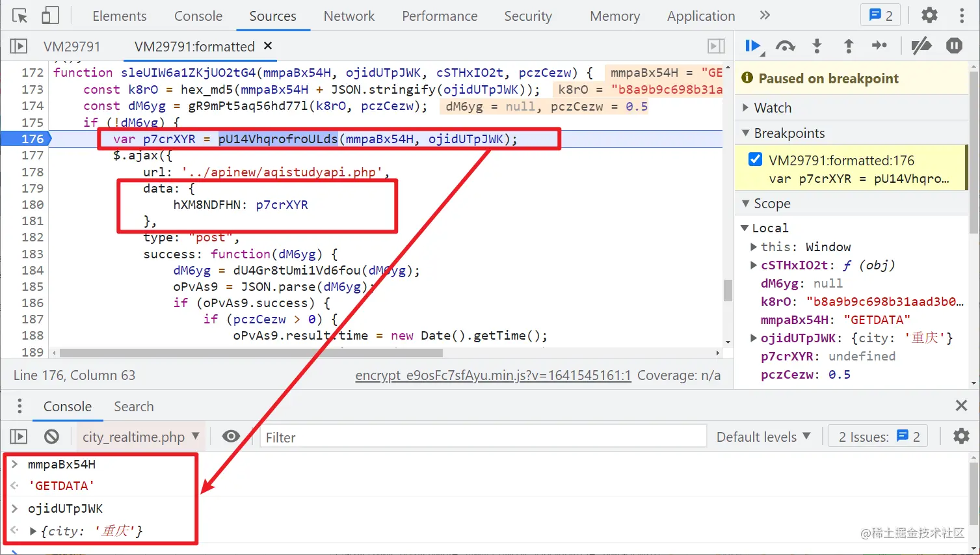The image size is (980, 555).
Task: Activate the inspect element picker icon
Action: (x=20, y=16)
